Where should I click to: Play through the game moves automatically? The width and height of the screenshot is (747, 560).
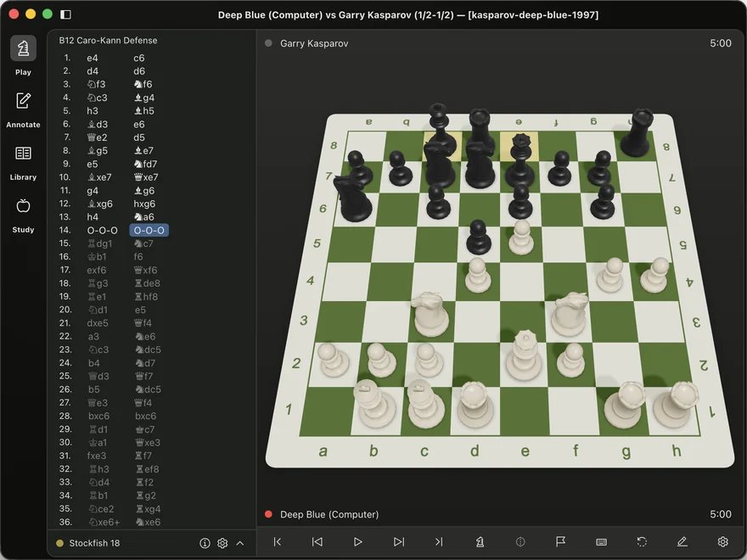click(x=357, y=541)
